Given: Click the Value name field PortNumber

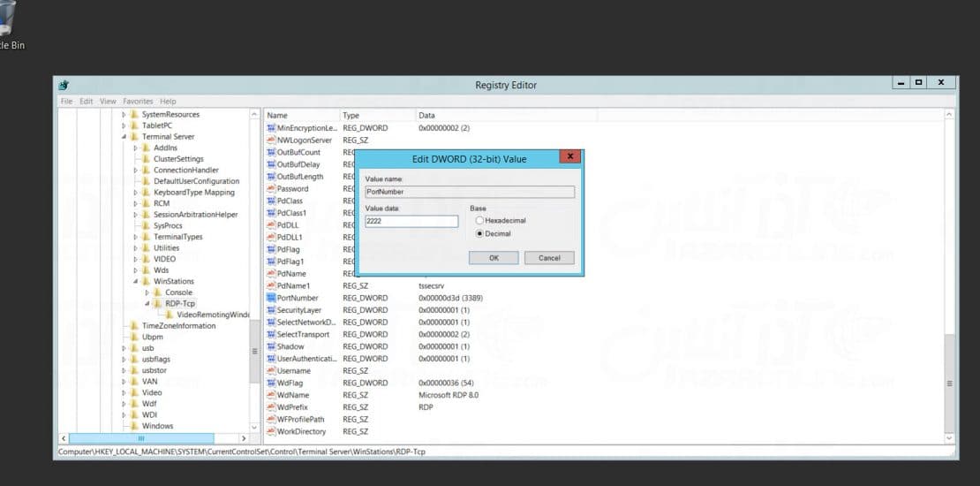Looking at the screenshot, I should [x=470, y=192].
